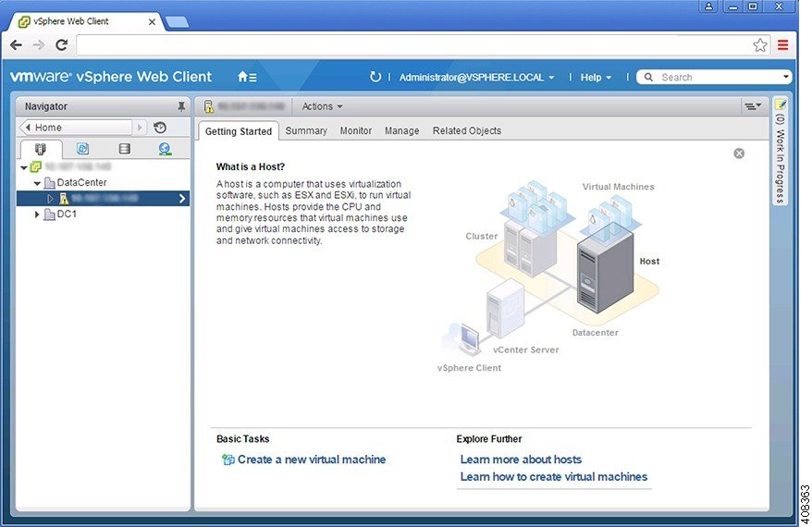Switch to the Monitor tab
The height and width of the screenshot is (527, 812).
(x=356, y=131)
